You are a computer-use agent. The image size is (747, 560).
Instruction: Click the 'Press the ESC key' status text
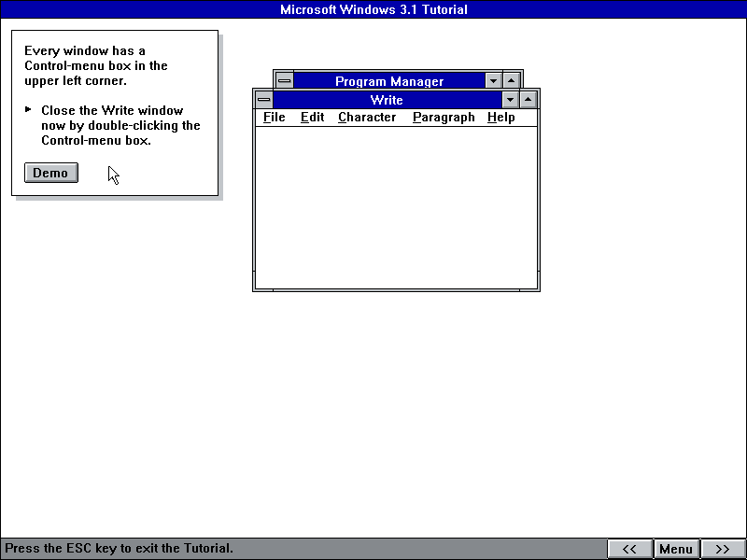(x=120, y=549)
